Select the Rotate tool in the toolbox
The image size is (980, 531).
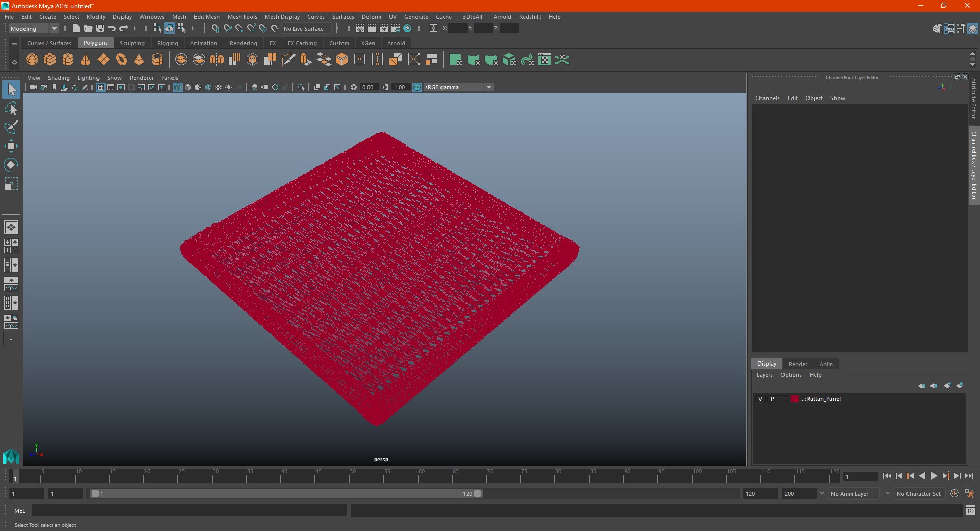point(11,165)
